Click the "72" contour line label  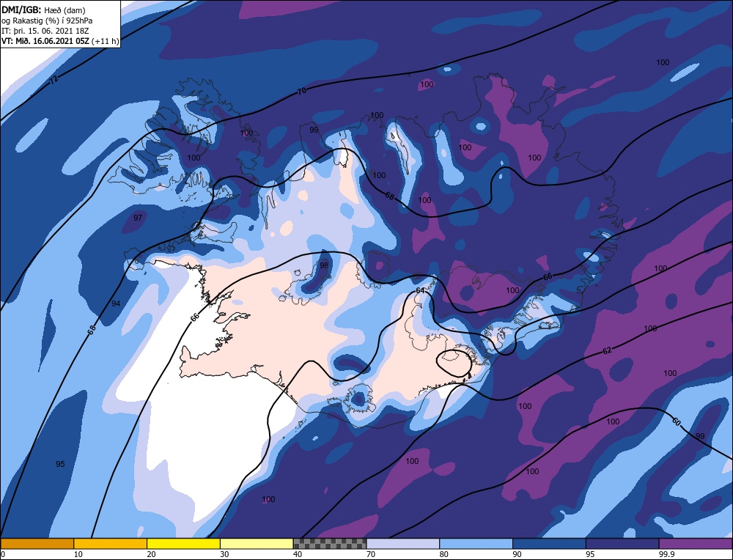pos(54,80)
